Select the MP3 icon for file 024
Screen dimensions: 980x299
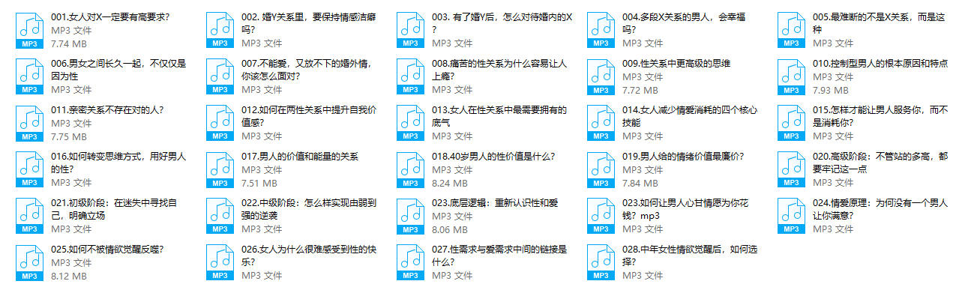click(x=791, y=217)
